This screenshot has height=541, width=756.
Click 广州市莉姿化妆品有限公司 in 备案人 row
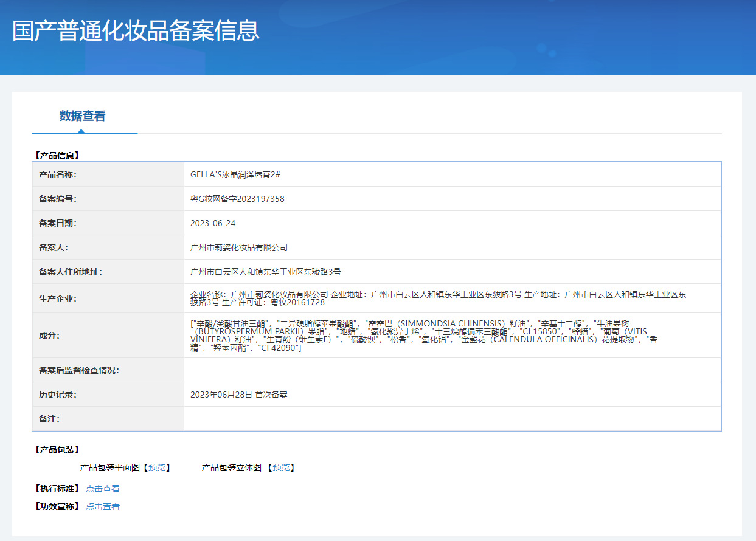coord(239,247)
